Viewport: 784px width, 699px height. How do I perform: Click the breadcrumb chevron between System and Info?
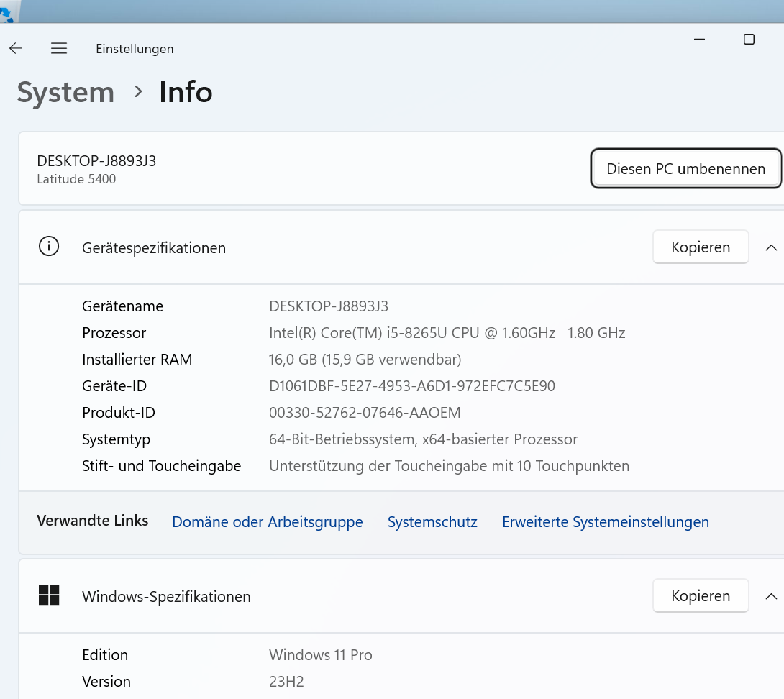pos(139,91)
